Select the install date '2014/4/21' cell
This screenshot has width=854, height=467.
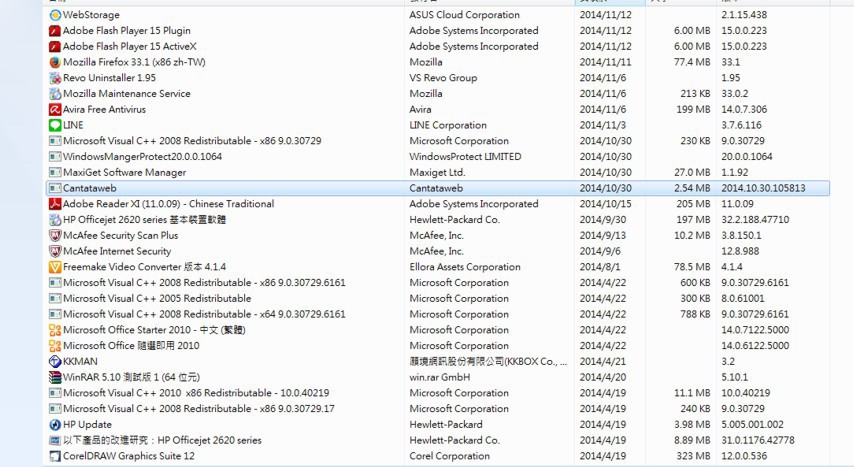click(x=603, y=361)
